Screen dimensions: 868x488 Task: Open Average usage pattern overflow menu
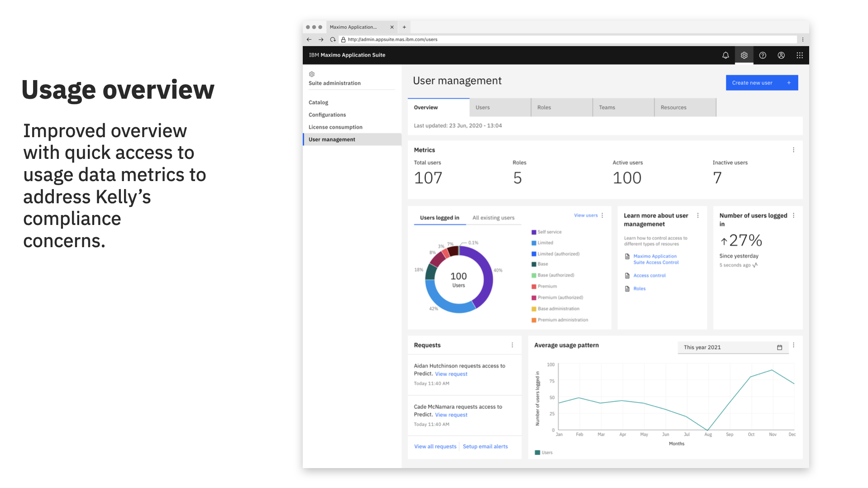tap(794, 345)
